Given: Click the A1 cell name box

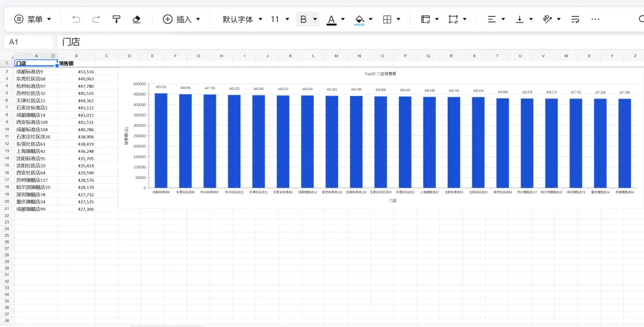Looking at the screenshot, I should pos(29,42).
